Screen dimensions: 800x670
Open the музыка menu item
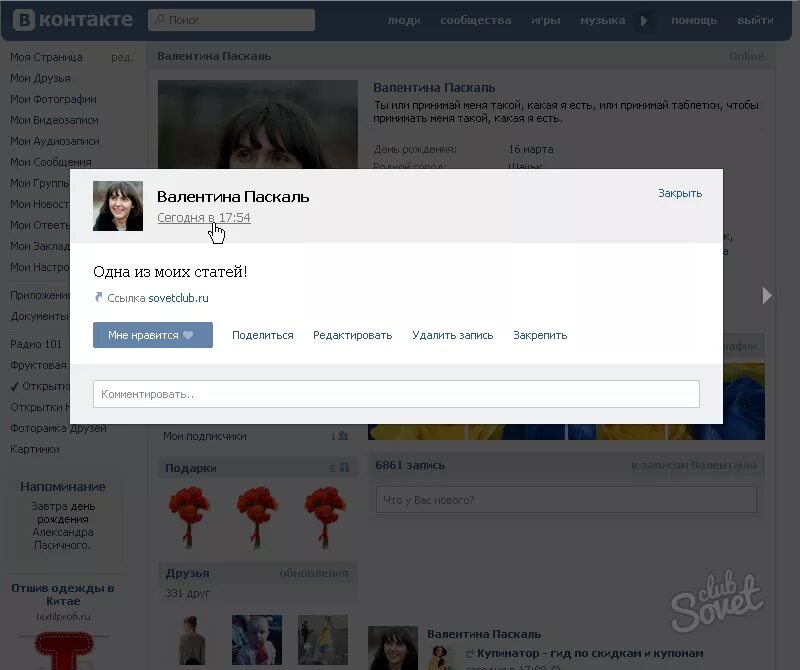[x=602, y=20]
